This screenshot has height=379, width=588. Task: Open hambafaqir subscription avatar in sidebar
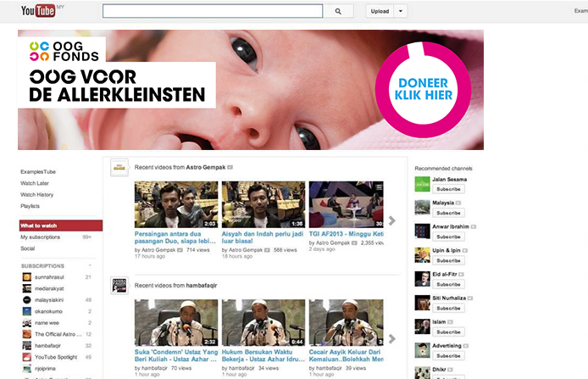tap(26, 346)
